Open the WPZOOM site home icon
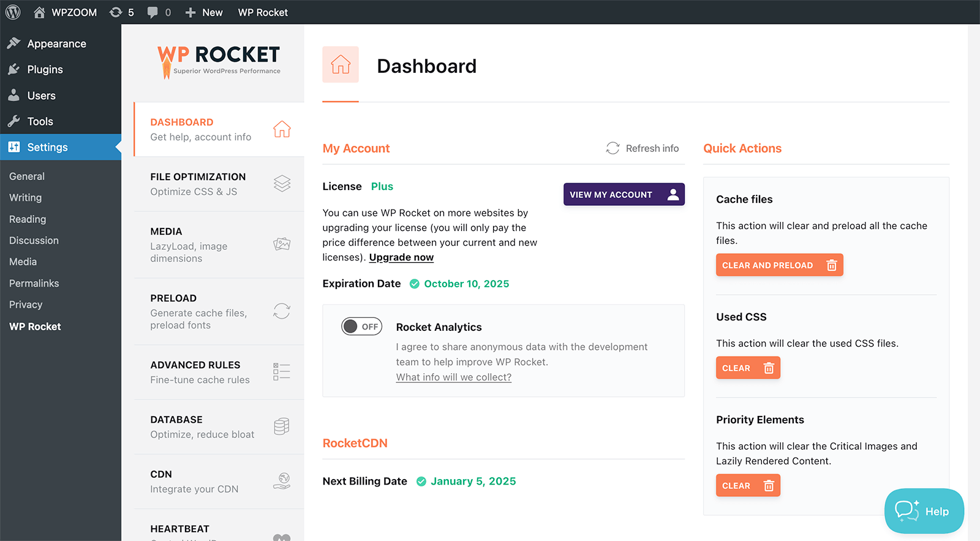 (39, 12)
